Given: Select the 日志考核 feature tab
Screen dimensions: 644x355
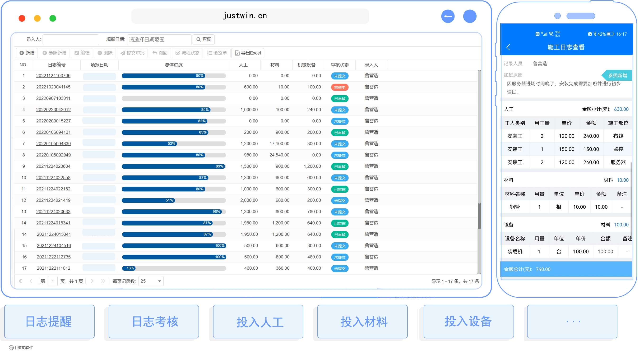Looking at the screenshot, I should (154, 322).
